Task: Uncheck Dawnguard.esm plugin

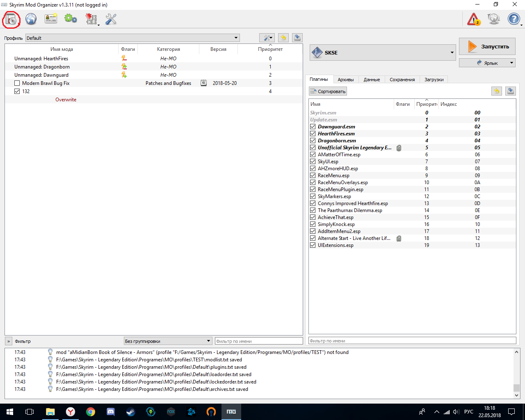Action: coord(313,127)
